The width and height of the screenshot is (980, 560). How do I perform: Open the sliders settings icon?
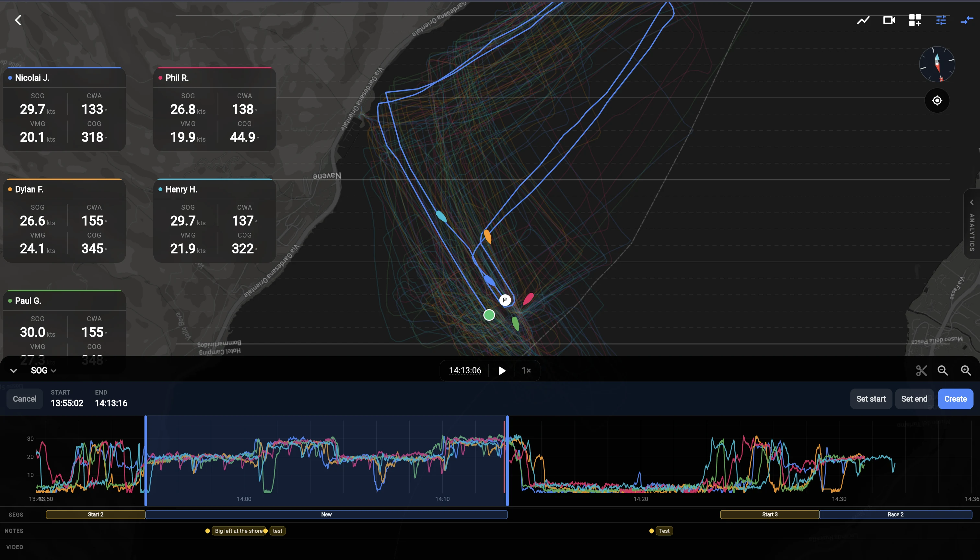tap(941, 20)
